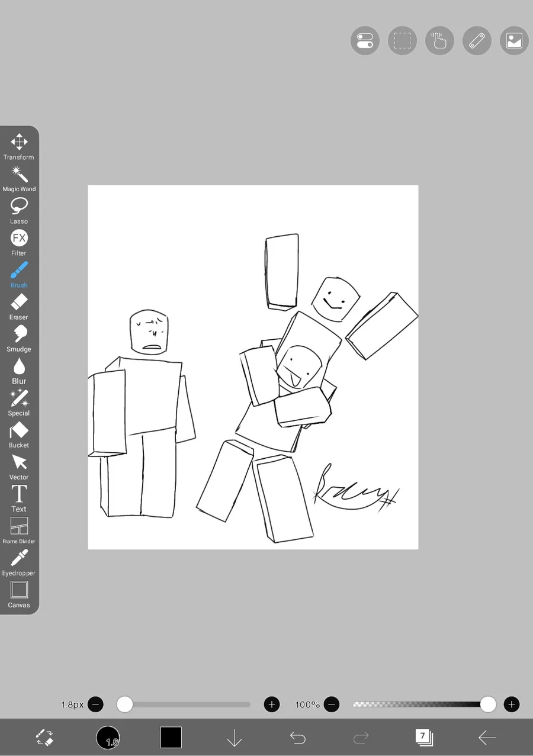Select the Bucket fill tool
Viewport: 533px width, 756px height.
[19, 435]
